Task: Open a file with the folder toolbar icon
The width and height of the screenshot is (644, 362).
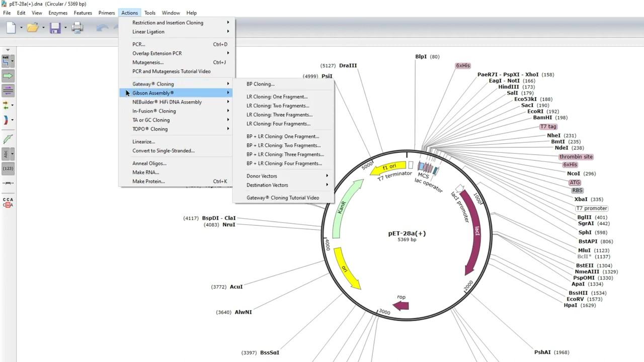Action: click(32, 28)
